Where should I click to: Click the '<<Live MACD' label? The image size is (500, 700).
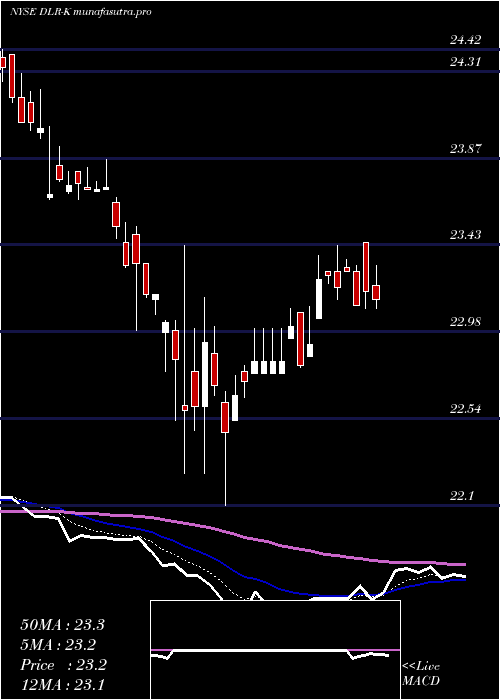coord(421,674)
